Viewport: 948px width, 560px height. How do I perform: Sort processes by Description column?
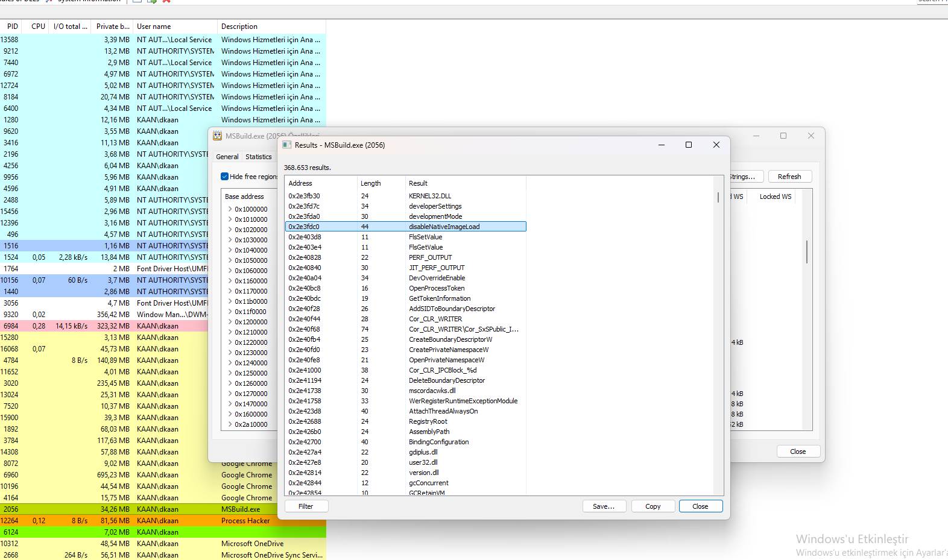[x=271, y=27]
